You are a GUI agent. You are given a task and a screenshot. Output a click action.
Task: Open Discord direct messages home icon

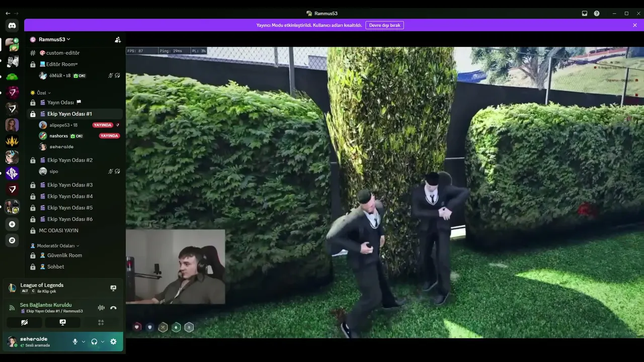pyautogui.click(x=12, y=25)
